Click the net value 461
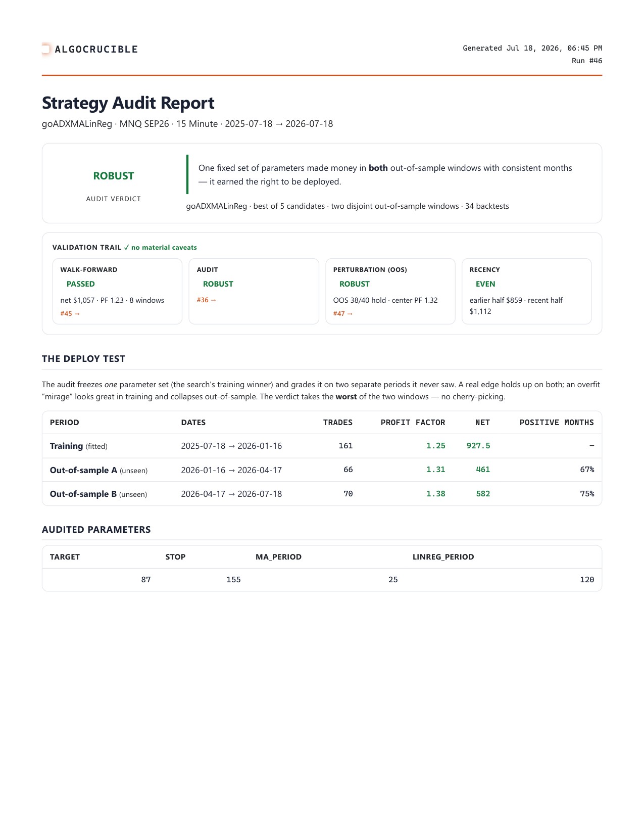The width and height of the screenshot is (644, 834). (x=483, y=470)
